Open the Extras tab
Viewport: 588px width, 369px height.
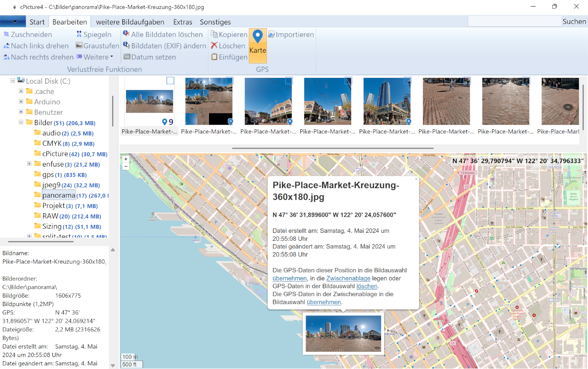click(182, 22)
